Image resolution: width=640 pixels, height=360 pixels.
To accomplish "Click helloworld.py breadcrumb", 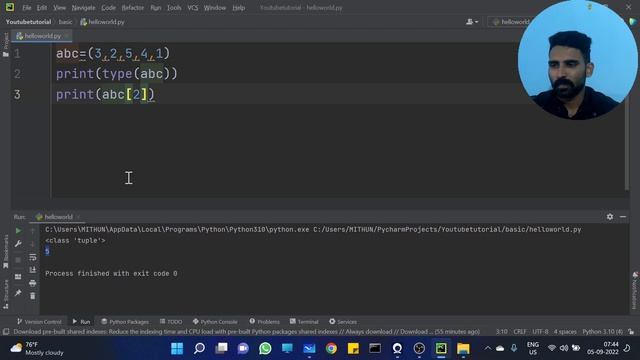I will pos(102,22).
